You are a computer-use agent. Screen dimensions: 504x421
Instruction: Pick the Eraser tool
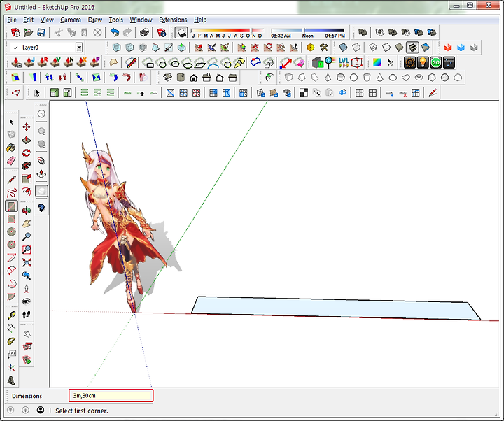[x=12, y=161]
